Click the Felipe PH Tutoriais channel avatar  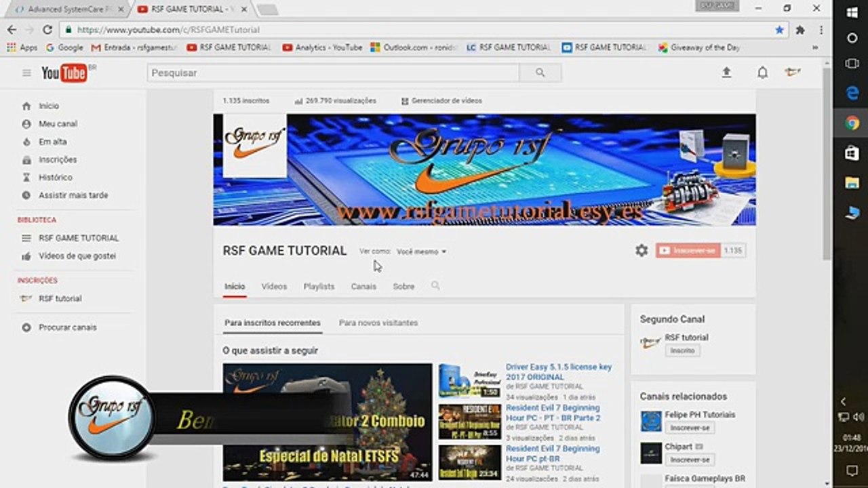(651, 421)
